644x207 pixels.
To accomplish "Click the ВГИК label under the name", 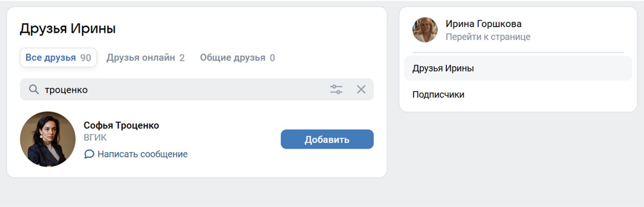I will [95, 138].
